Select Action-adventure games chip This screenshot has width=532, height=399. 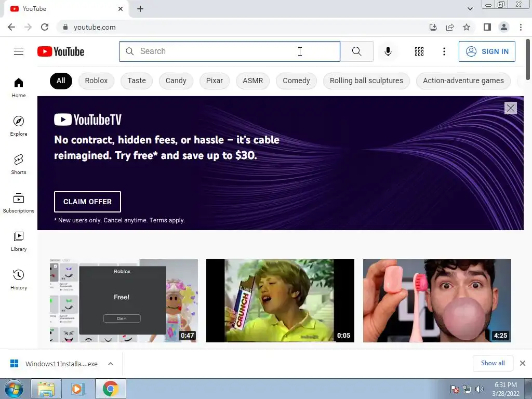[463, 81]
